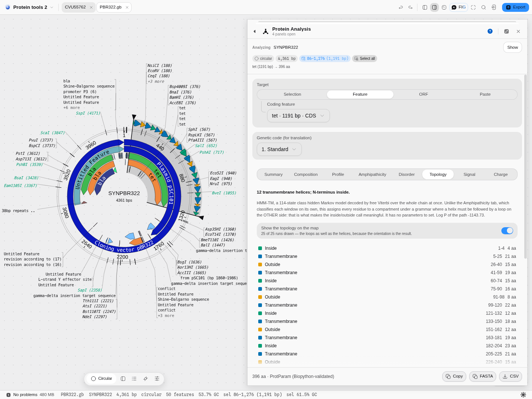This screenshot has height=399, width=532.
Task: Open the map display settings sliders icon
Action: coord(157,379)
